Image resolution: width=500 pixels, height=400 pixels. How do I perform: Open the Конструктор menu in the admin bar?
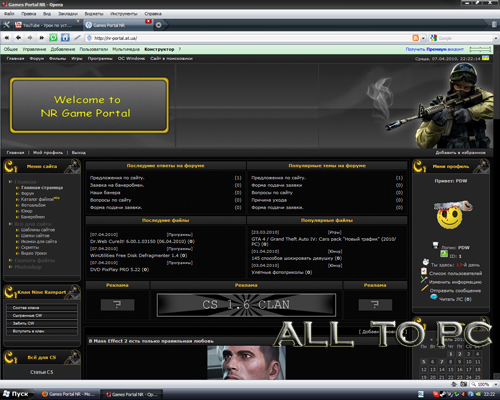click(159, 49)
